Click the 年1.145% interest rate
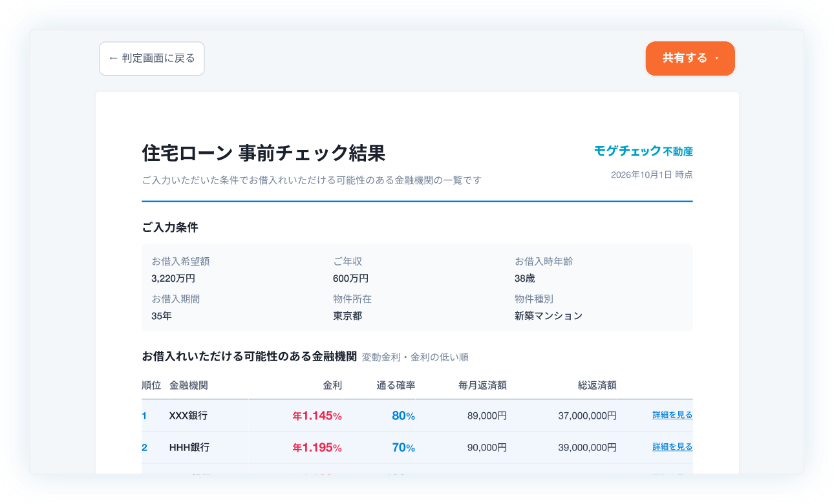 [317, 416]
